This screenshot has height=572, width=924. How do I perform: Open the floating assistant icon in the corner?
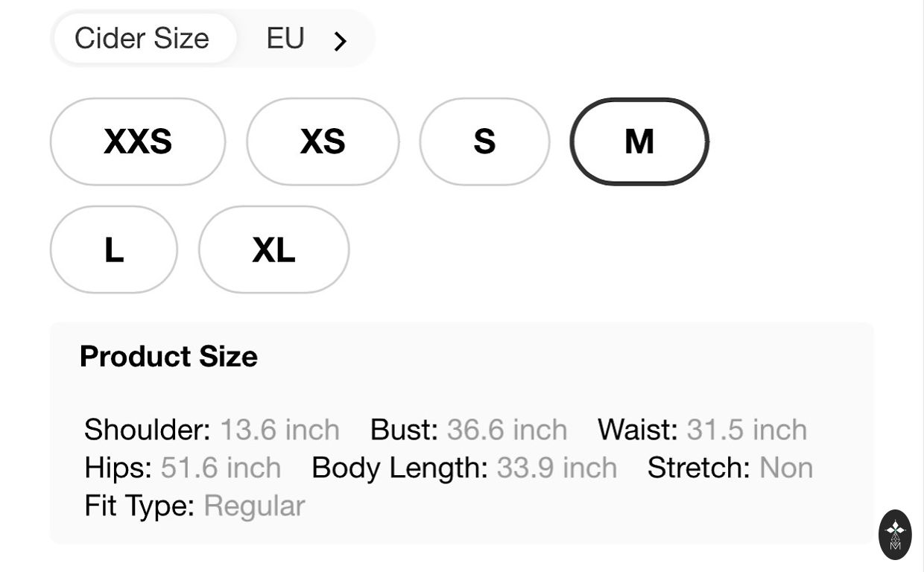point(895,534)
